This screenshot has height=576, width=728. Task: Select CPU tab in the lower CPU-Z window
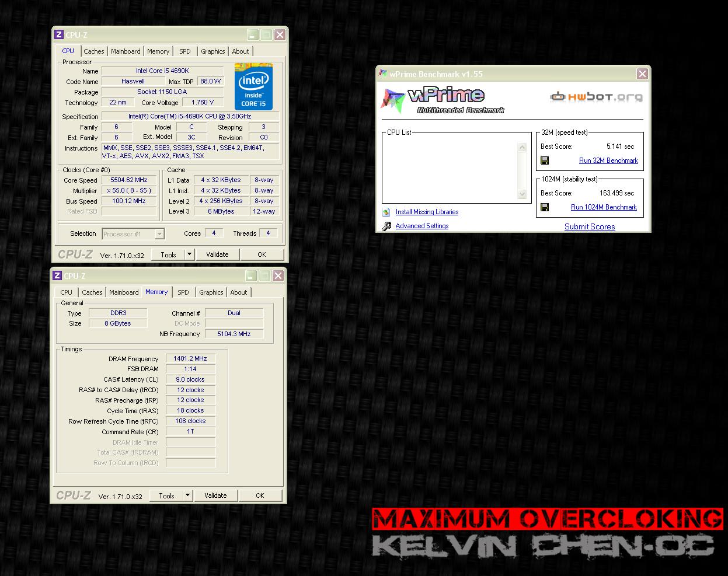click(67, 292)
